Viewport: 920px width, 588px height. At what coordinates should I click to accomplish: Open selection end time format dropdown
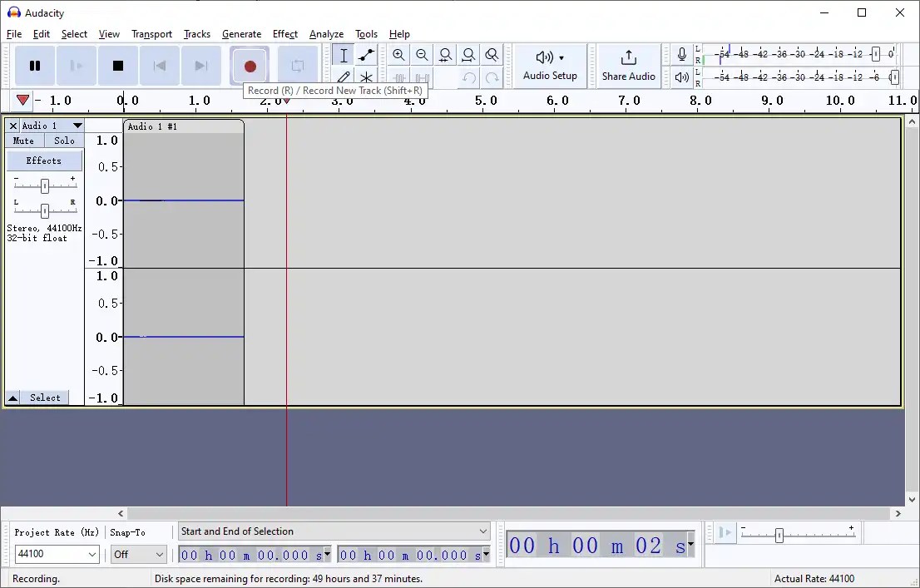486,555
